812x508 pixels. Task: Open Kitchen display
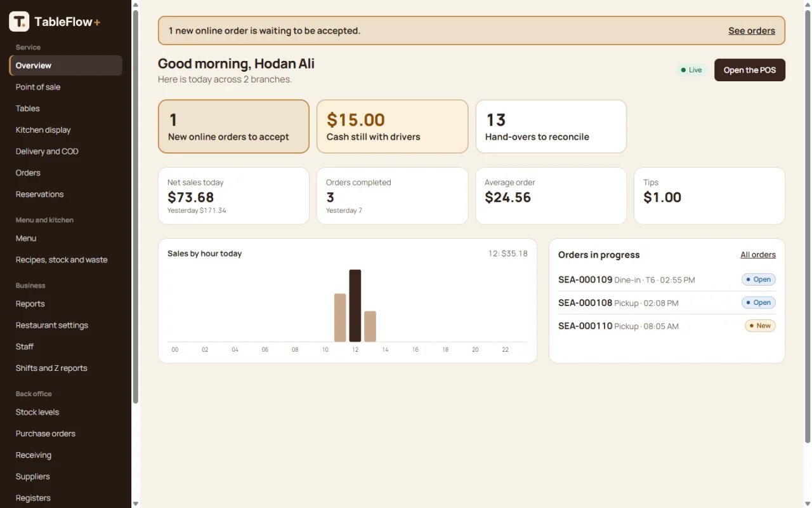[x=65, y=130]
